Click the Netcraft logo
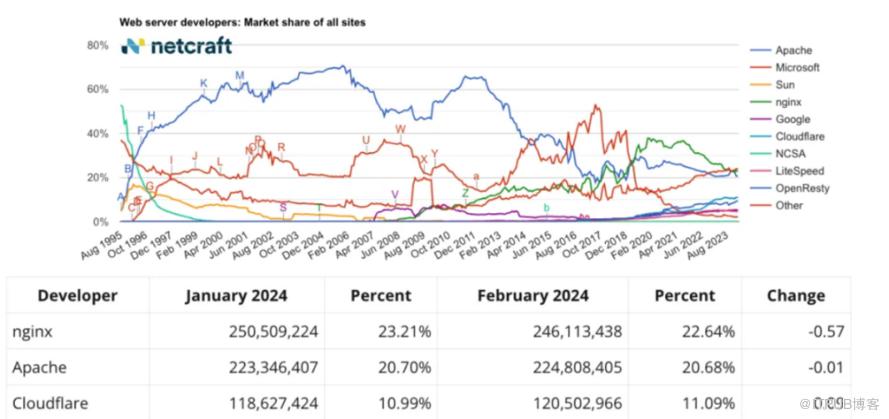Screen dimensions: 889x419 (175, 45)
